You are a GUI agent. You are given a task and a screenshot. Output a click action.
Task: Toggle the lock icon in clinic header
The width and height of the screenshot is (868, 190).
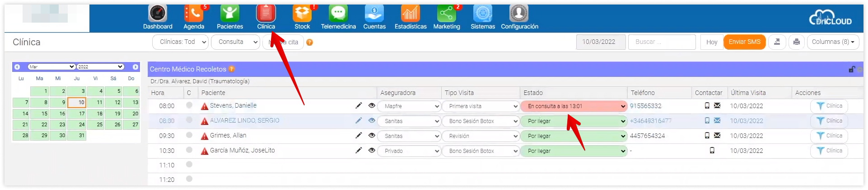pyautogui.click(x=852, y=69)
